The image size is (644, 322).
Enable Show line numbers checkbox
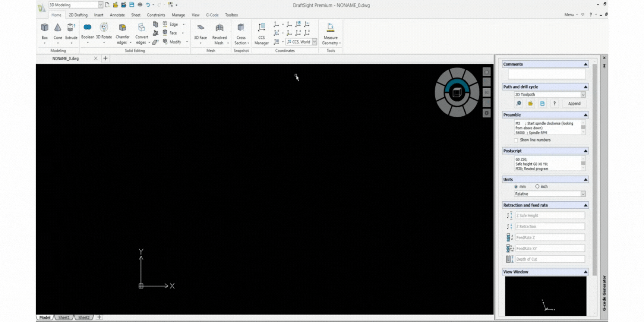[516, 140]
